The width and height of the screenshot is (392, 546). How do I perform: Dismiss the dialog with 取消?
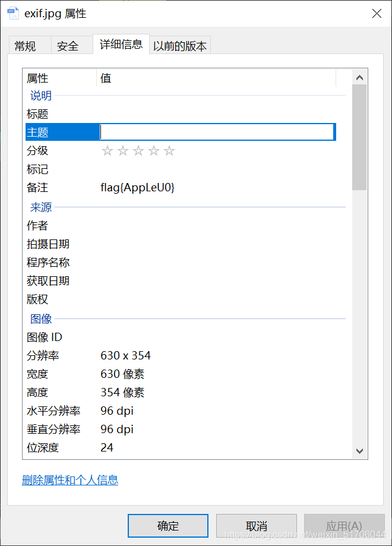(257, 526)
